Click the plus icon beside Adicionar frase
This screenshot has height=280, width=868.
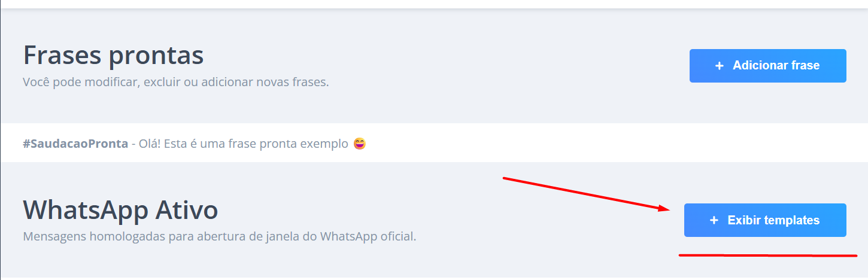pyautogui.click(x=719, y=66)
